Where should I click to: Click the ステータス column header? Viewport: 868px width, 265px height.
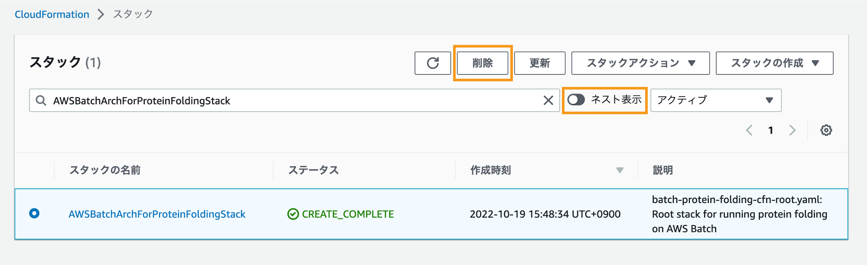pos(313,170)
